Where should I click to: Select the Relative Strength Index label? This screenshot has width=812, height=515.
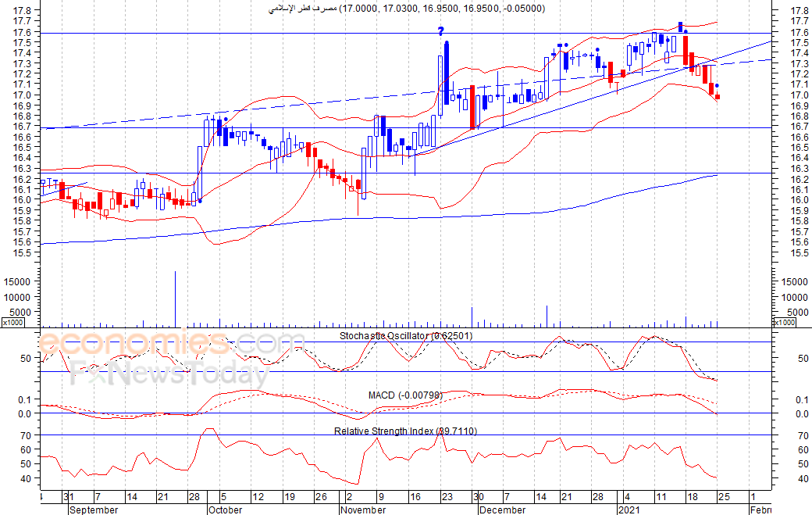405,431
